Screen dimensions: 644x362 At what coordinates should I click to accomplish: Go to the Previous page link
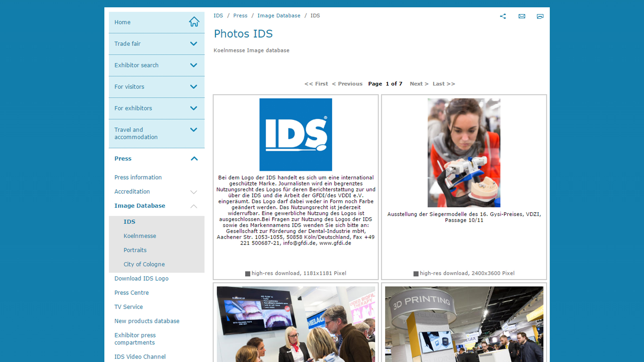347,84
